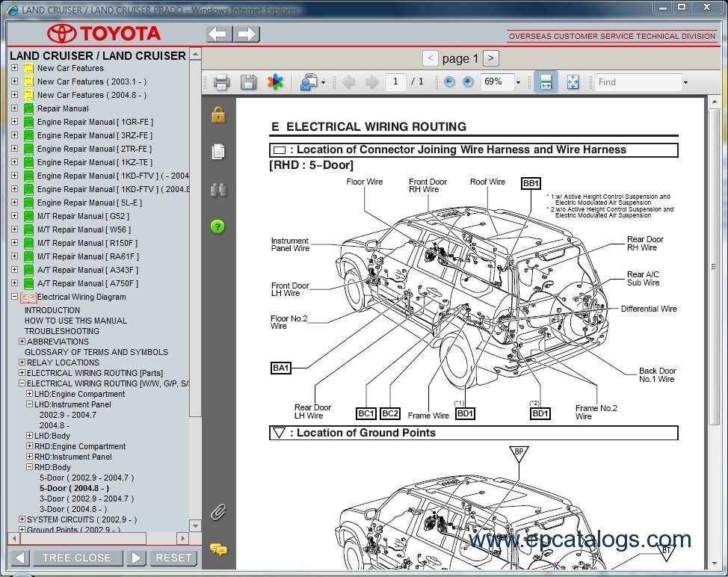The width and height of the screenshot is (728, 577).
Task: Toggle fit width scrolling mode
Action: click(x=546, y=82)
